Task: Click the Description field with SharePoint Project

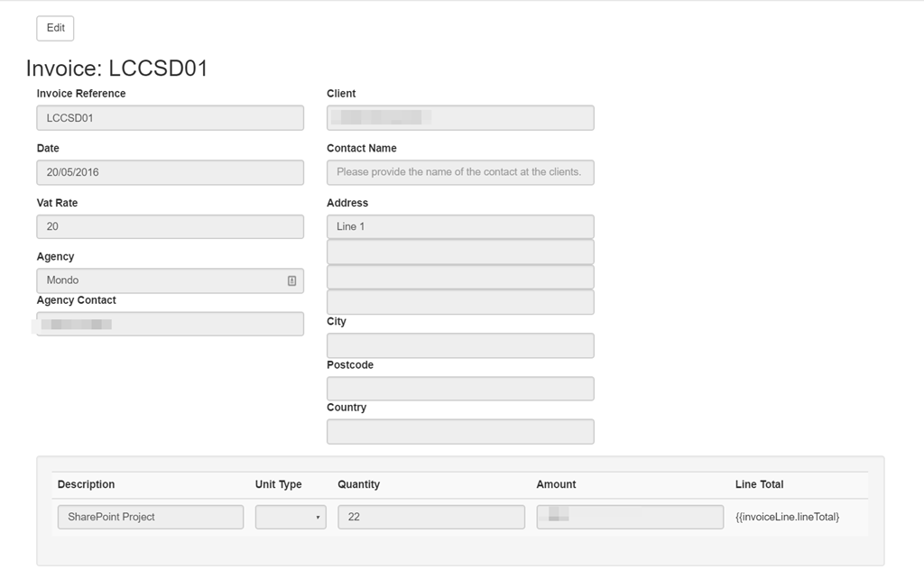Action: 151,517
